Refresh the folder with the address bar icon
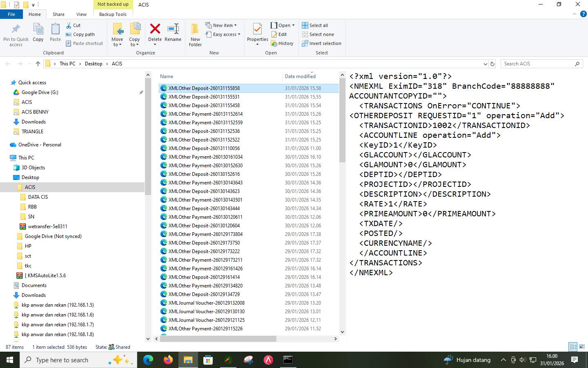This screenshot has width=588, height=368. [x=492, y=63]
